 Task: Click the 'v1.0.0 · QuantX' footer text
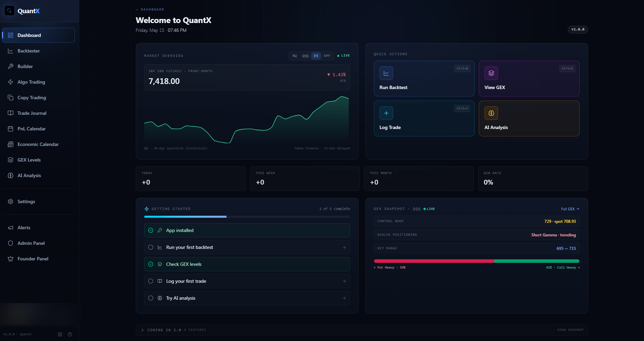click(x=17, y=334)
